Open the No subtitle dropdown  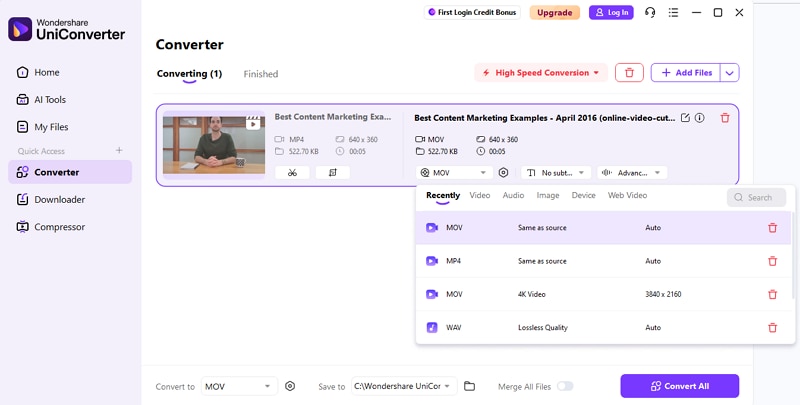(556, 172)
